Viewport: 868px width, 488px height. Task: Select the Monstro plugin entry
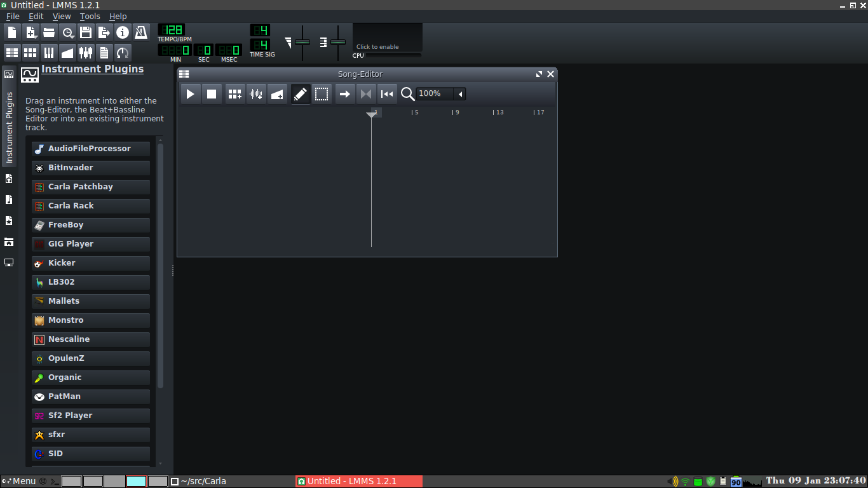coord(91,320)
